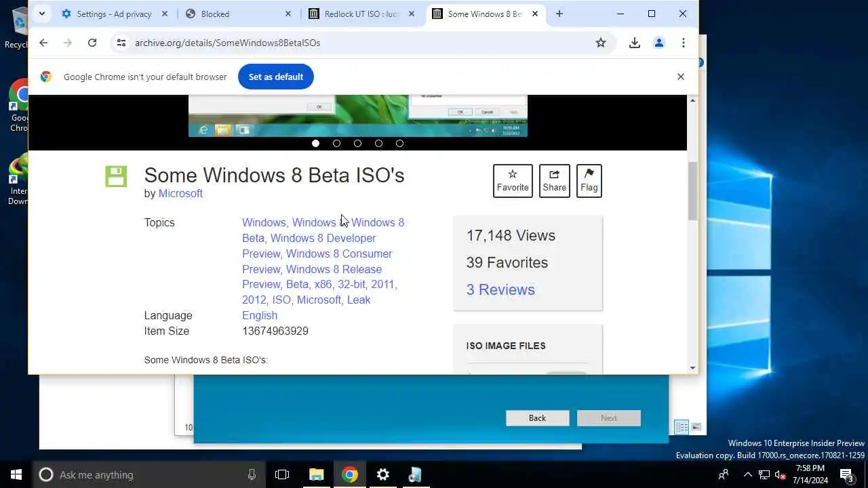Open the network status tray icon

point(764,474)
